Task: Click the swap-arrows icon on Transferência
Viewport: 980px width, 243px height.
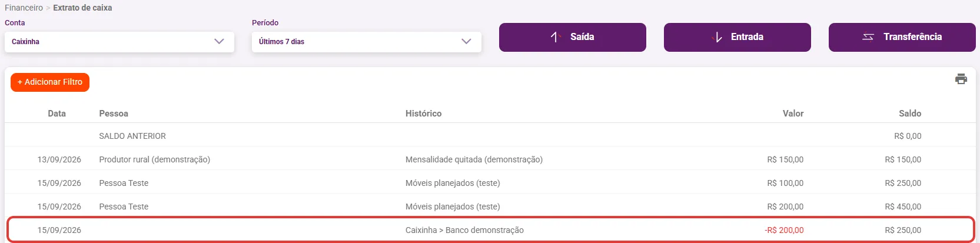Action: [x=868, y=37]
